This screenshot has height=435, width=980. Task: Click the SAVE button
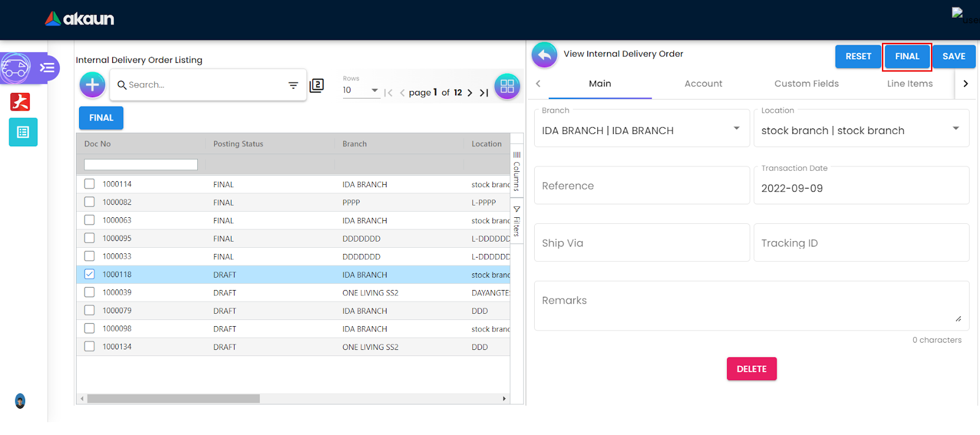(x=954, y=56)
